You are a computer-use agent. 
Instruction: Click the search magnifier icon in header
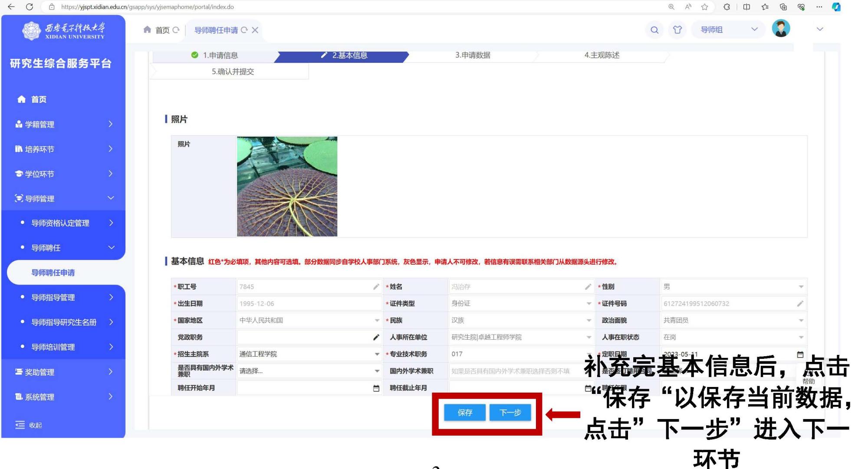pyautogui.click(x=654, y=30)
